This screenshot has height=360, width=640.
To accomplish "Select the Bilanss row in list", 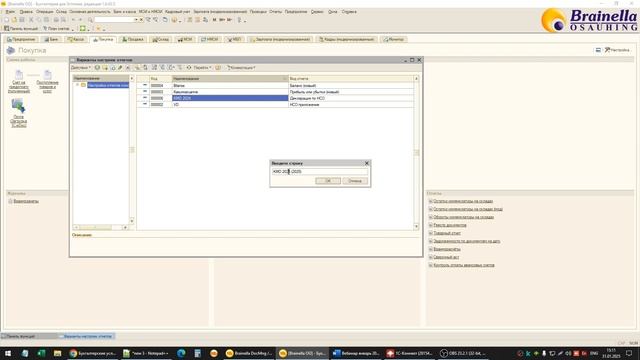I will pyautogui.click(x=276, y=86).
